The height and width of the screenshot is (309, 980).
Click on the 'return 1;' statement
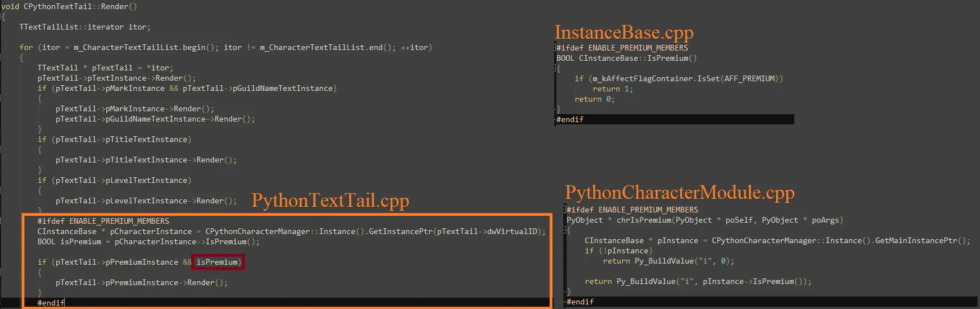point(612,89)
